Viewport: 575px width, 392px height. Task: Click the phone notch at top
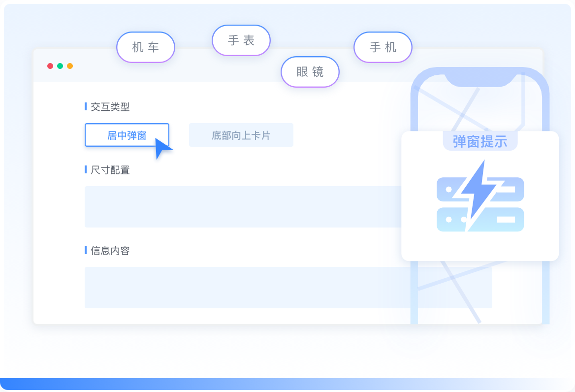480,80
